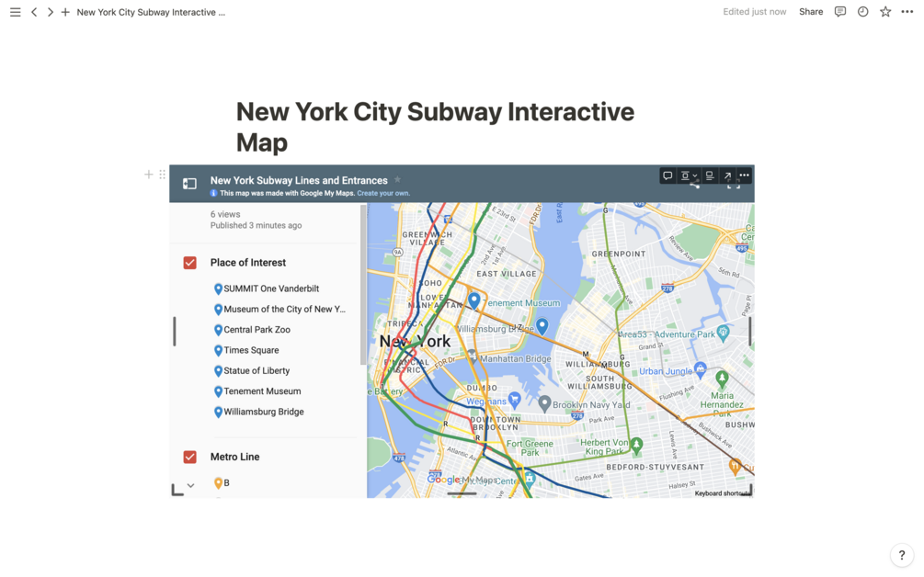Click the Brooklyn Navy Yard marker
924x577 pixels.
pos(544,403)
